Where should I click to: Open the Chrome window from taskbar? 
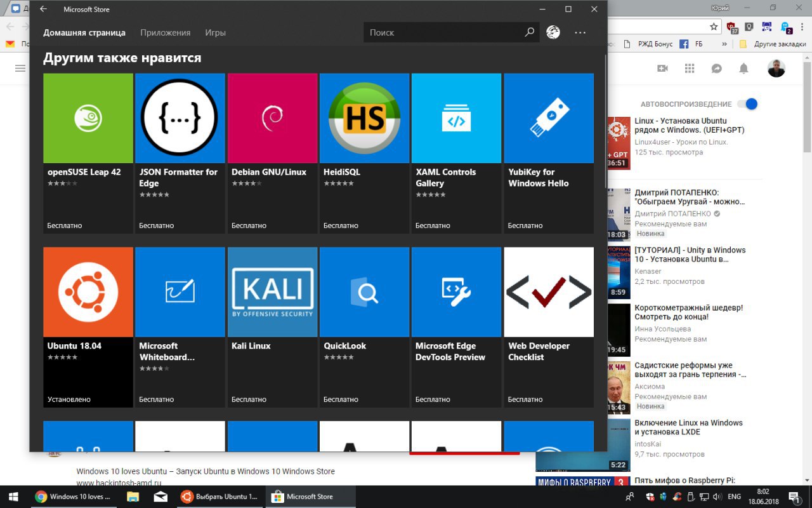[x=73, y=497]
